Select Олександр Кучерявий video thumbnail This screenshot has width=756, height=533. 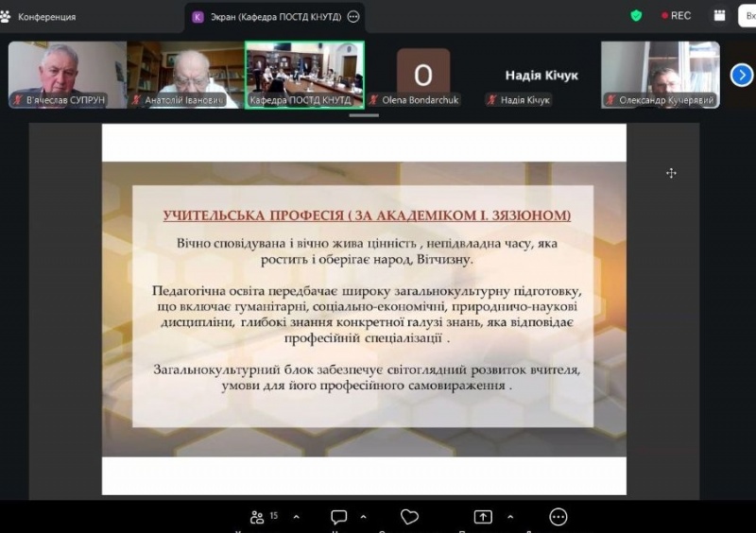coord(660,74)
